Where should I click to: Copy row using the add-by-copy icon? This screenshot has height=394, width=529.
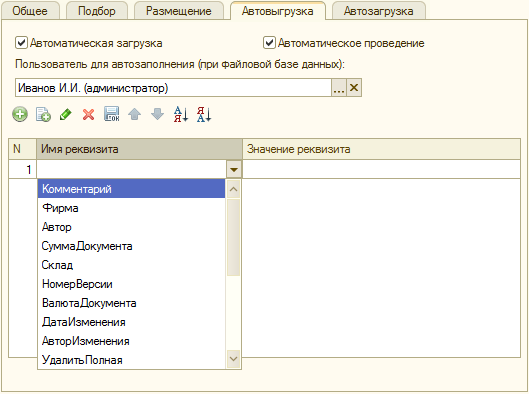coord(43,114)
